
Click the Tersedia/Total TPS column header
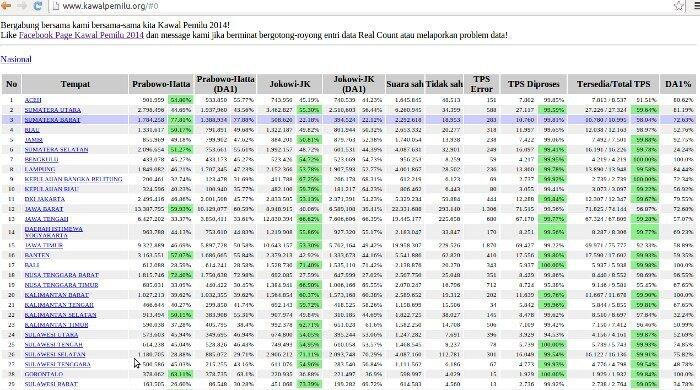point(613,84)
